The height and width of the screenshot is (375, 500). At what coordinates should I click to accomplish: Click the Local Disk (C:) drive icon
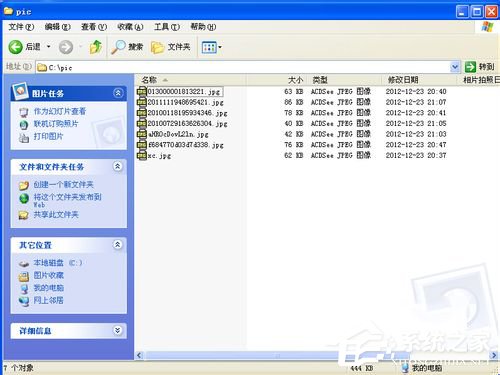tap(23, 264)
